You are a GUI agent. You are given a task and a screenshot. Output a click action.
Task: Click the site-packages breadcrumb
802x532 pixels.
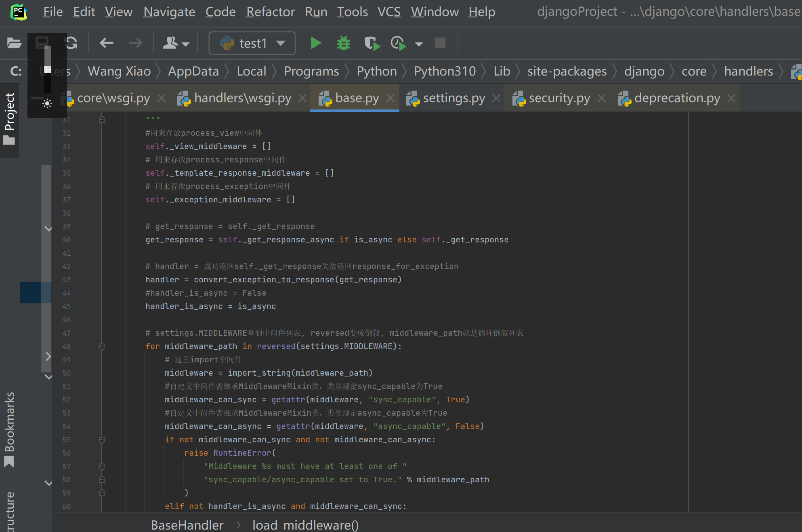(567, 71)
